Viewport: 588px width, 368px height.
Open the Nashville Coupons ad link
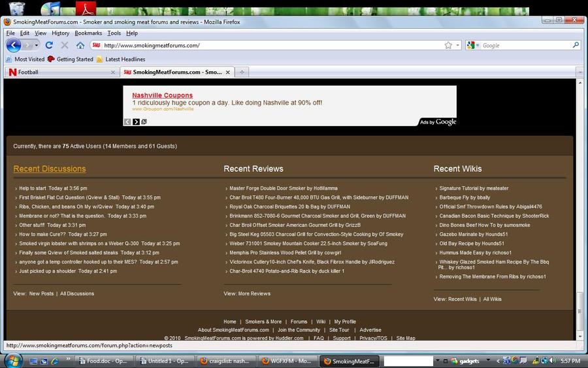pyautogui.click(x=162, y=95)
